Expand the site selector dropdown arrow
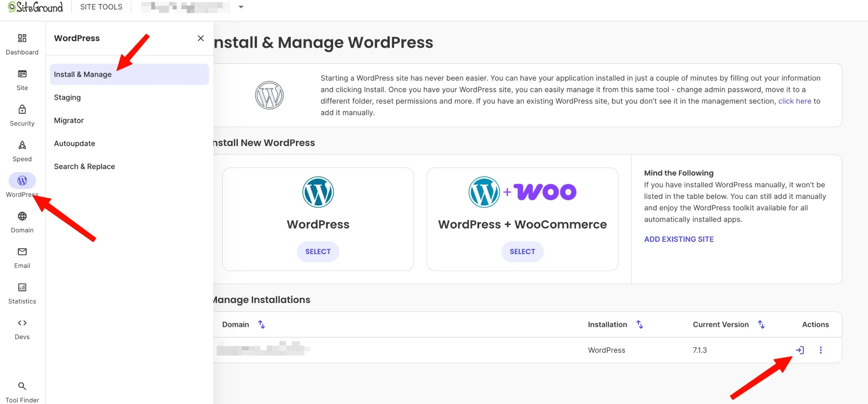This screenshot has height=404, width=868. [x=241, y=7]
